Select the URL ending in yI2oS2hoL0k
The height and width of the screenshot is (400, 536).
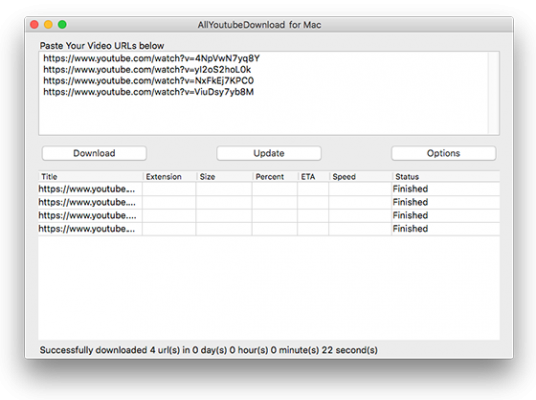[147, 69]
